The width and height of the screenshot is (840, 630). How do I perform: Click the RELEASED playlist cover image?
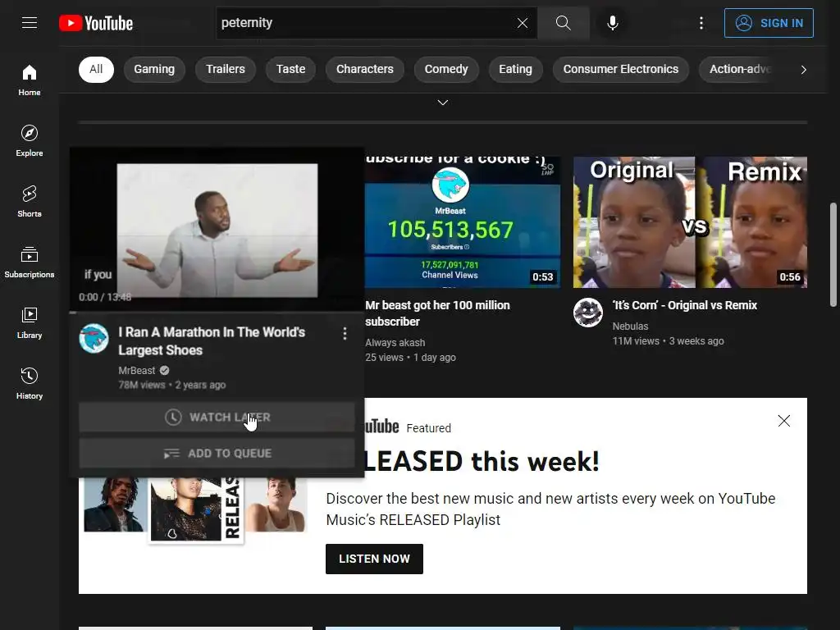point(196,509)
